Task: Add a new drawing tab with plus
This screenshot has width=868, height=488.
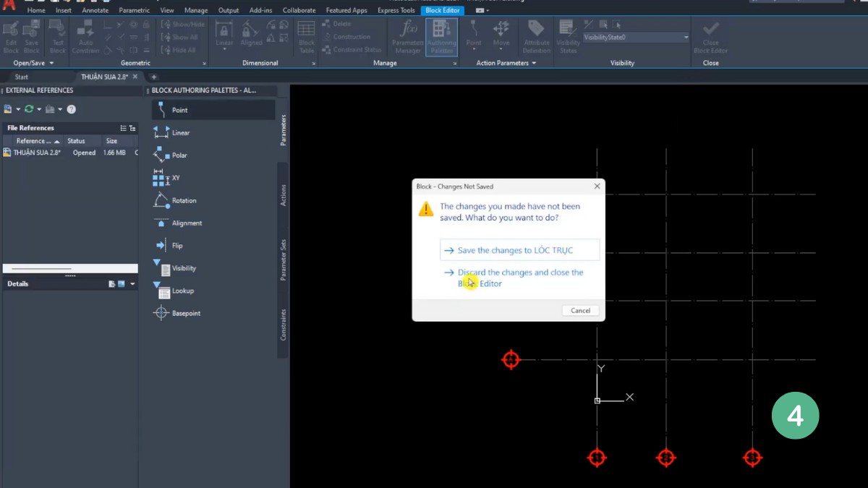Action: [153, 77]
